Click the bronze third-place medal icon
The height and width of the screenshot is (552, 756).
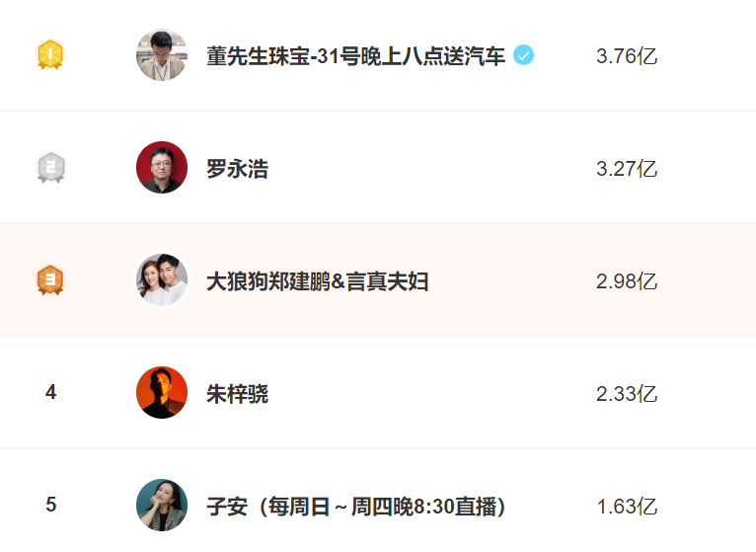point(50,280)
